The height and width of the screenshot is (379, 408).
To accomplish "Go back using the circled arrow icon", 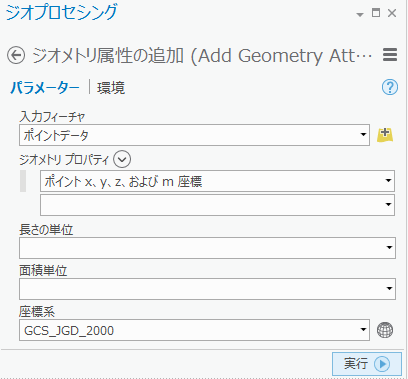I will 16,55.
